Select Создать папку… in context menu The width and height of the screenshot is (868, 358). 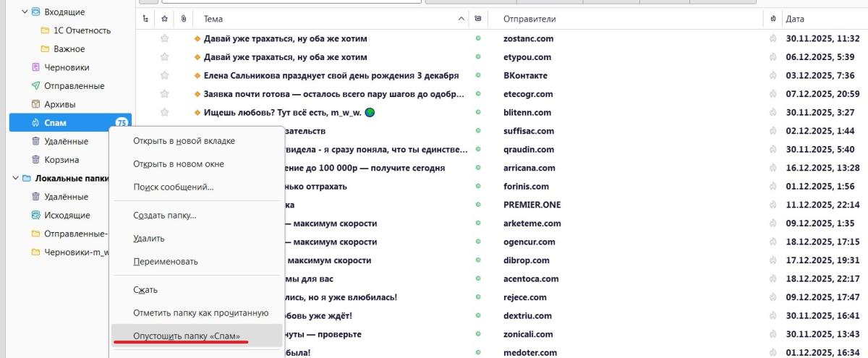click(165, 216)
